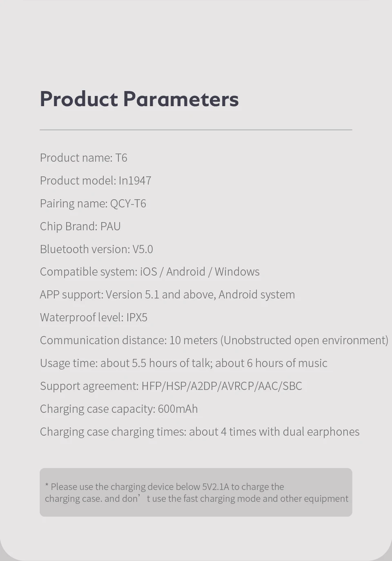
Task: Select the Pairing name: QCY-T6 line
Action: 93,203
